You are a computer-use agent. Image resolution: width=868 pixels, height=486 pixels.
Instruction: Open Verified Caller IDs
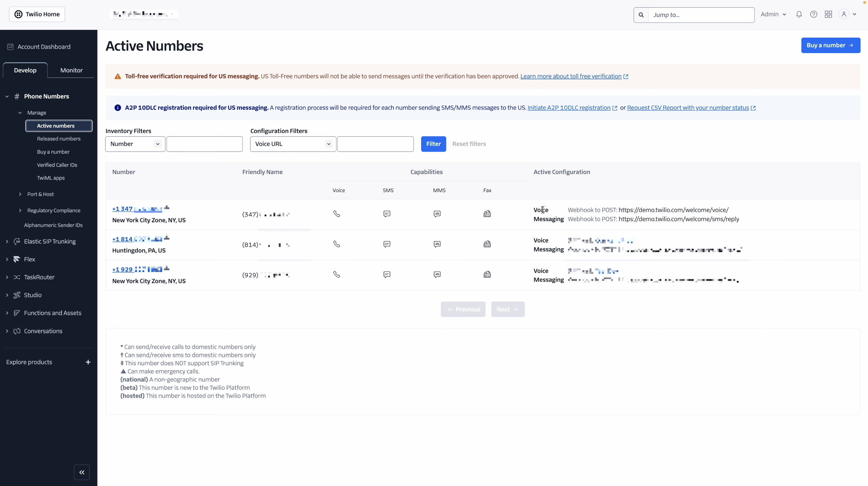57,165
